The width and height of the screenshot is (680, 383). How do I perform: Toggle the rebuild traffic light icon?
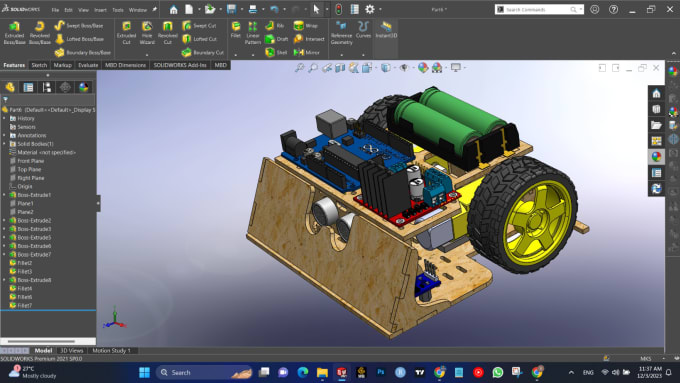click(339, 9)
